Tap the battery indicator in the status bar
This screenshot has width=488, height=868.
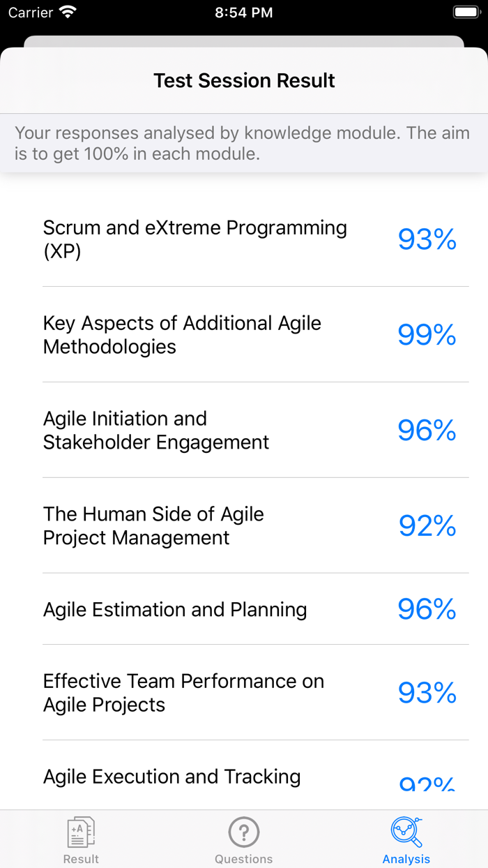coord(466,11)
